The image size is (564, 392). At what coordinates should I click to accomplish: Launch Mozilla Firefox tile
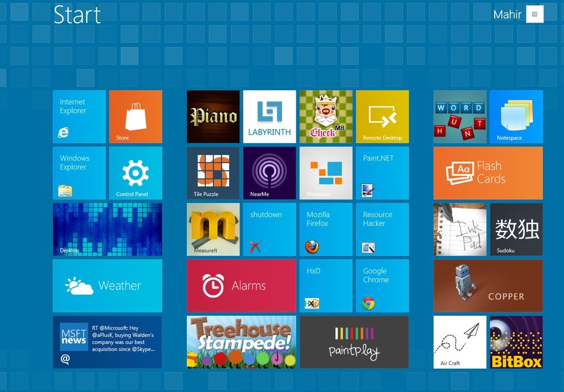click(326, 230)
